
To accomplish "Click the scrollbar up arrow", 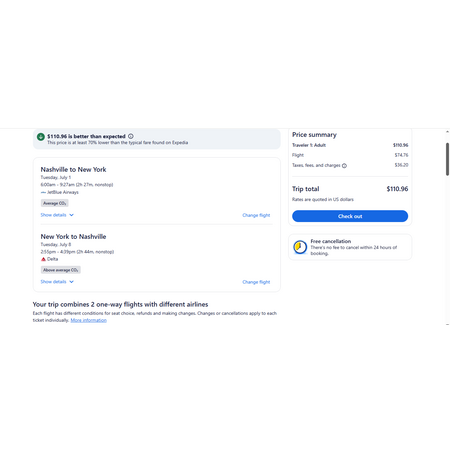I will pyautogui.click(x=447, y=132).
